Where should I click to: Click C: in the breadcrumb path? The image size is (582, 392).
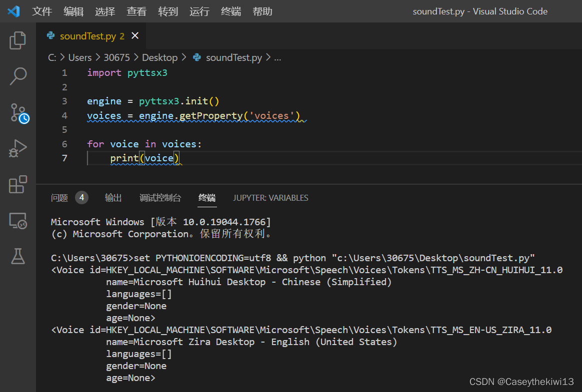pyautogui.click(x=52, y=57)
